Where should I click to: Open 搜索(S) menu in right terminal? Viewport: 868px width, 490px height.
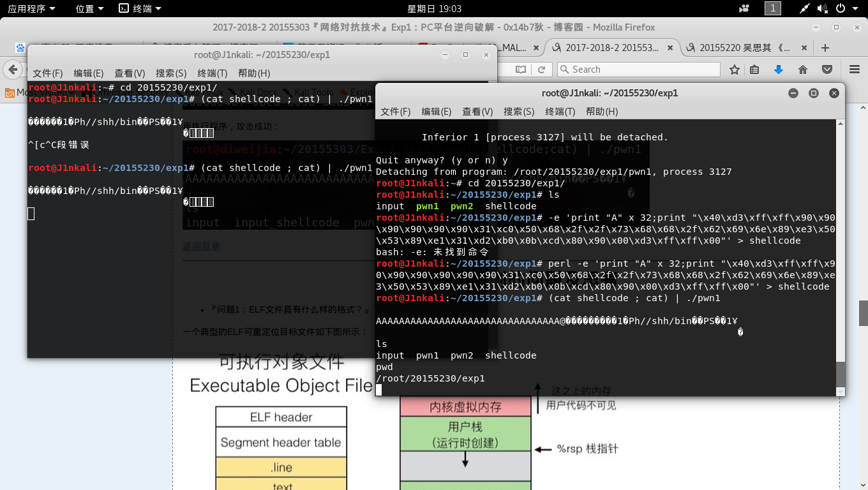tap(519, 112)
